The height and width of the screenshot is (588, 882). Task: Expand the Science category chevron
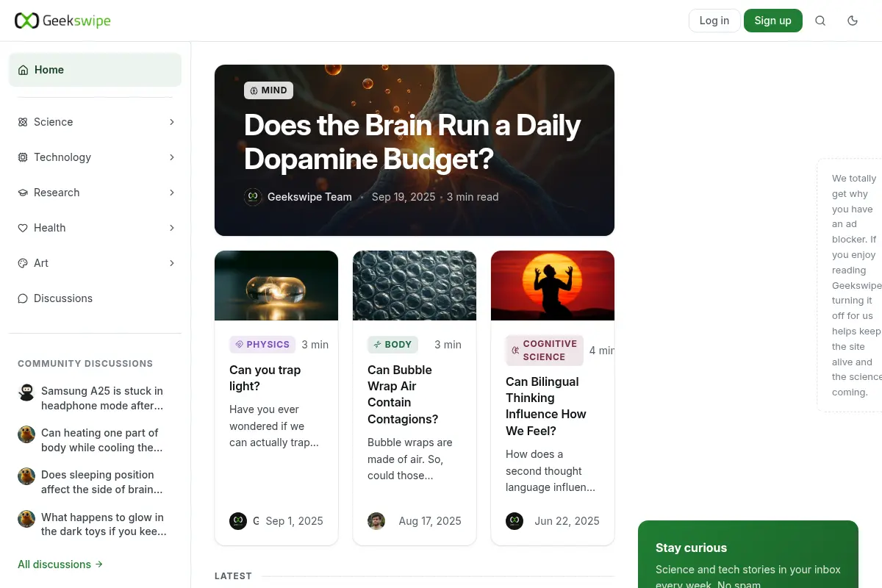(172, 122)
